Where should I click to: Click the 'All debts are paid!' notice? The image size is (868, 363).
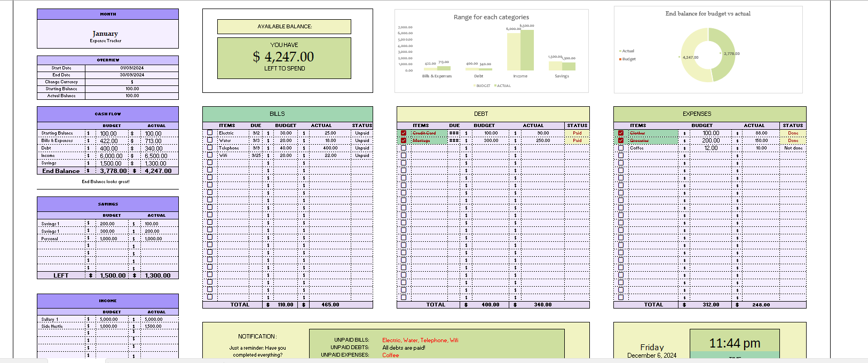[x=404, y=348]
